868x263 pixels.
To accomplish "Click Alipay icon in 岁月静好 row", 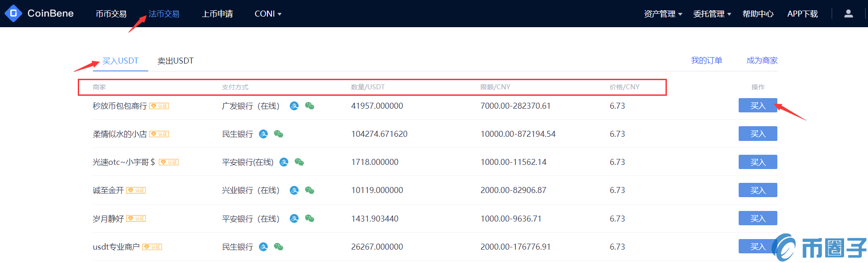I will click(294, 218).
